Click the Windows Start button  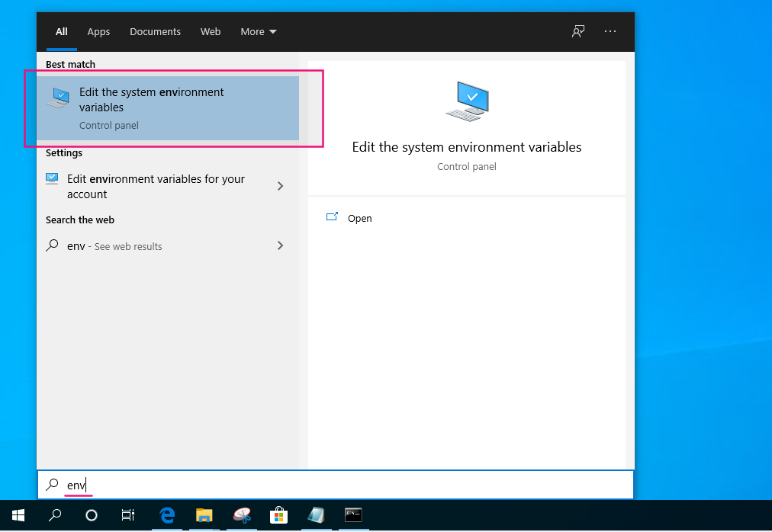(x=18, y=515)
